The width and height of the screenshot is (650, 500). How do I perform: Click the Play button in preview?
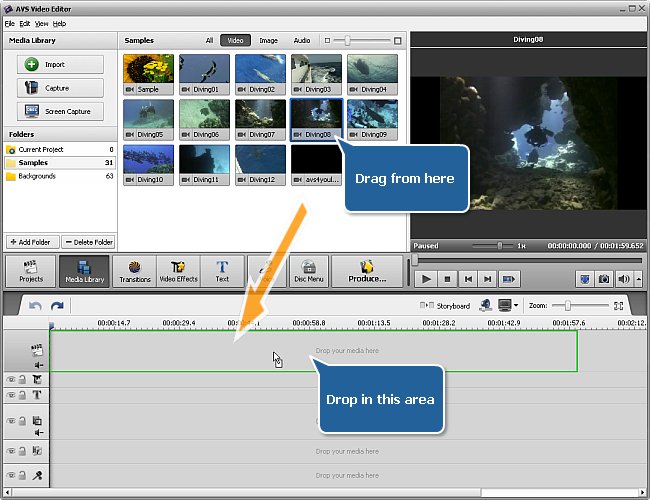tap(426, 279)
